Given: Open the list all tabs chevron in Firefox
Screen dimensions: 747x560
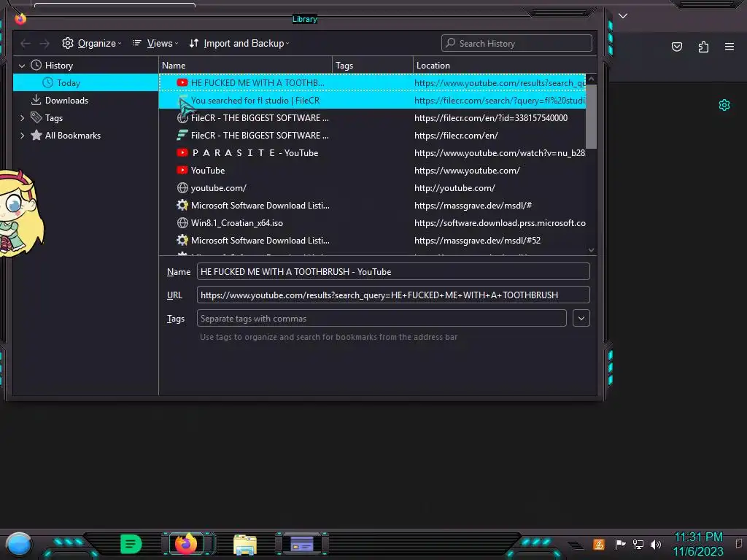Looking at the screenshot, I should coord(623,16).
